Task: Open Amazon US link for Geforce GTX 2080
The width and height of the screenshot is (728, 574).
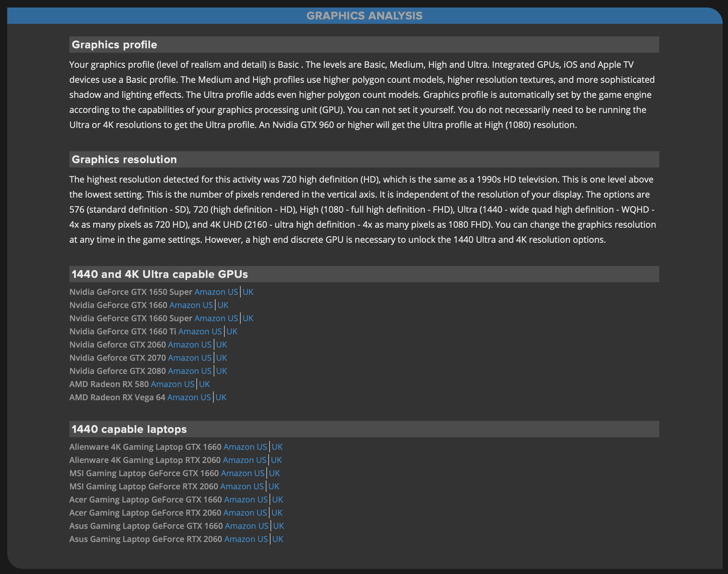Action: point(189,371)
